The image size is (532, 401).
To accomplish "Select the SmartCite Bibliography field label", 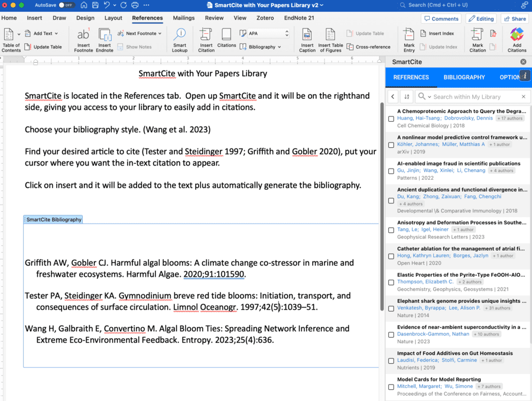I will coord(53,219).
